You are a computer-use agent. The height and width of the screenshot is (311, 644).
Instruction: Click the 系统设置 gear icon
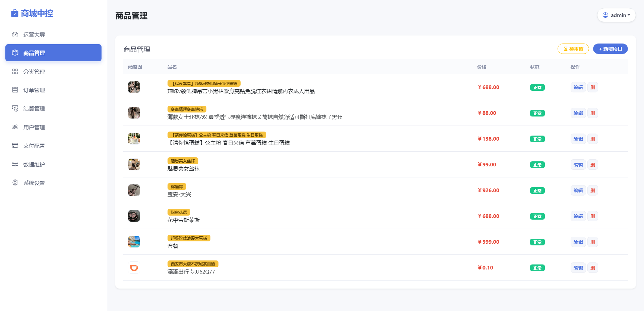[x=15, y=182]
